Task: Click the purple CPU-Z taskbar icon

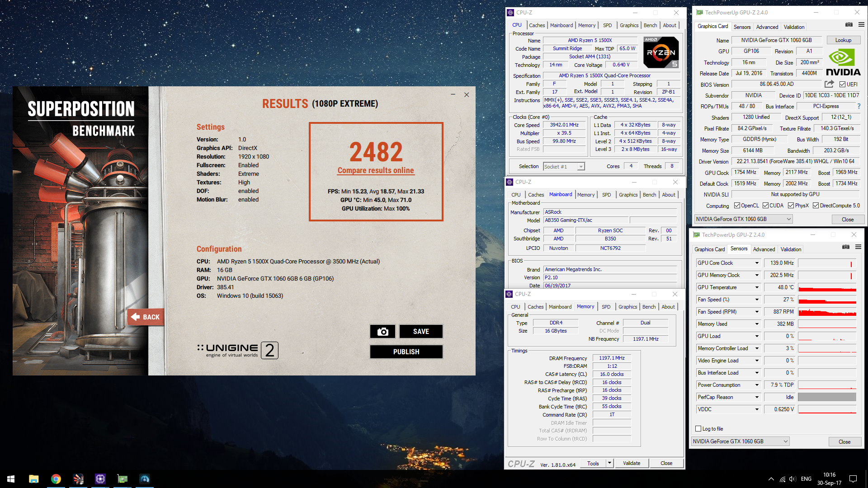Action: tap(100, 479)
